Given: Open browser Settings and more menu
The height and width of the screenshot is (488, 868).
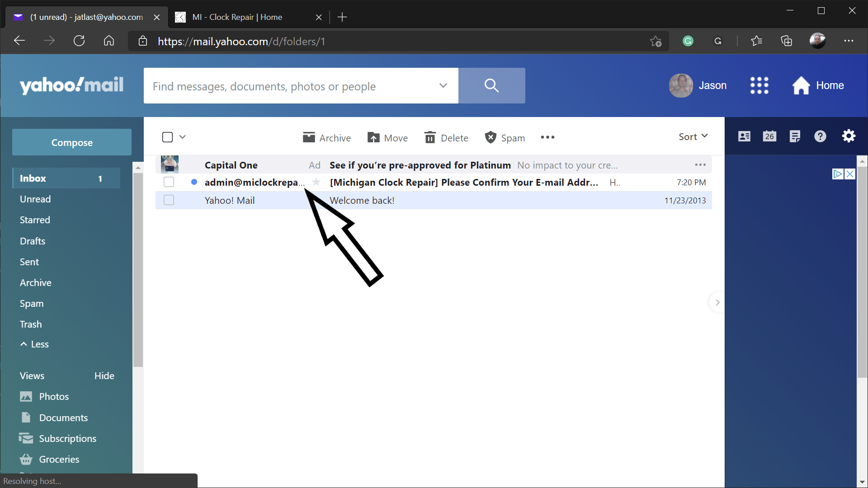Looking at the screenshot, I should pos(849,41).
